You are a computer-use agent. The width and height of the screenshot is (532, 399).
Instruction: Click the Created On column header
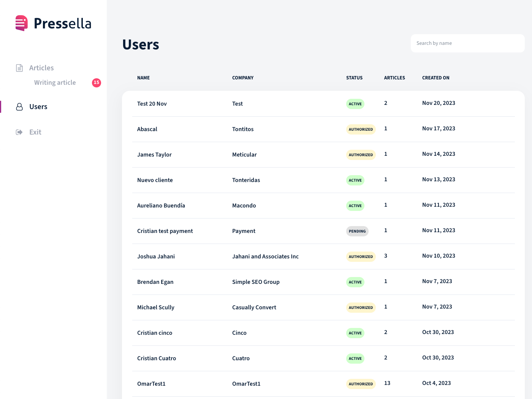tap(435, 78)
